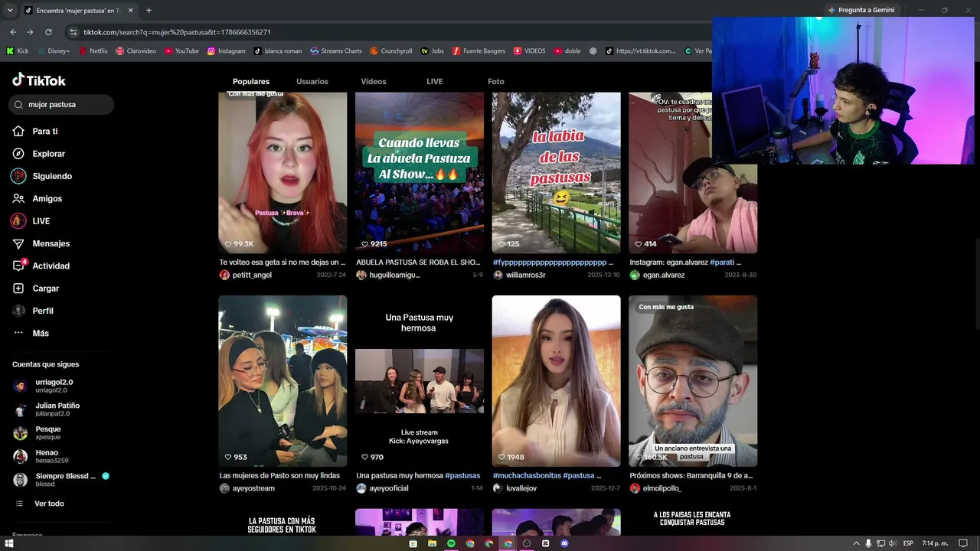
Task: Switch to the Foto tab
Action: tap(496, 81)
